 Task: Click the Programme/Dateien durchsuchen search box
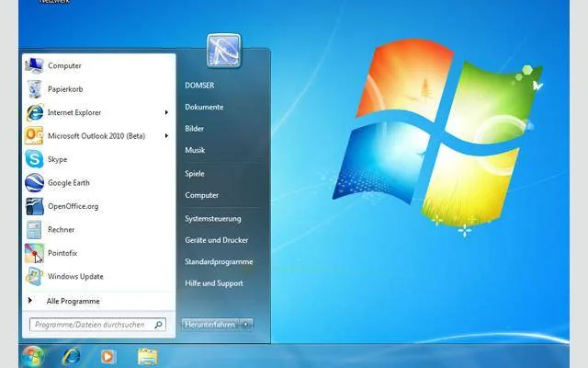pos(97,325)
